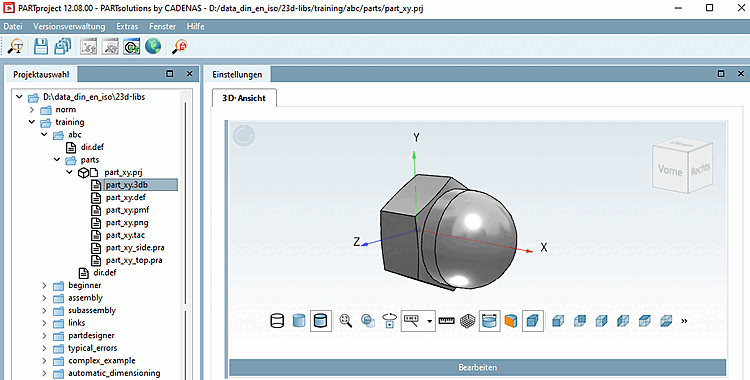This screenshot has height=380, width=750.
Task: Toggle wireframe cylinder display mode
Action: tap(277, 321)
